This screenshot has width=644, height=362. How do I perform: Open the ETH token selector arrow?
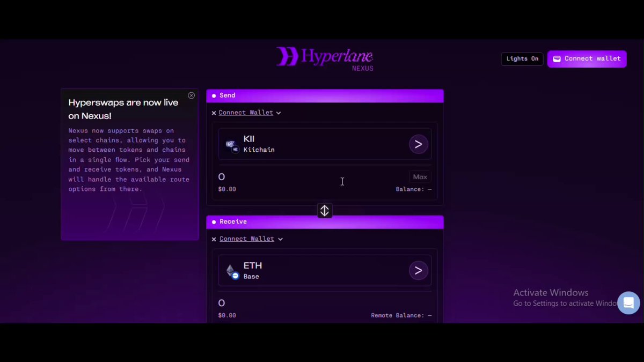(419, 270)
